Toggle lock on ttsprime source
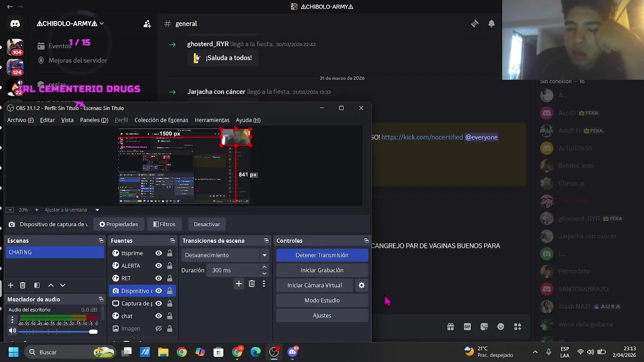 tap(170, 253)
